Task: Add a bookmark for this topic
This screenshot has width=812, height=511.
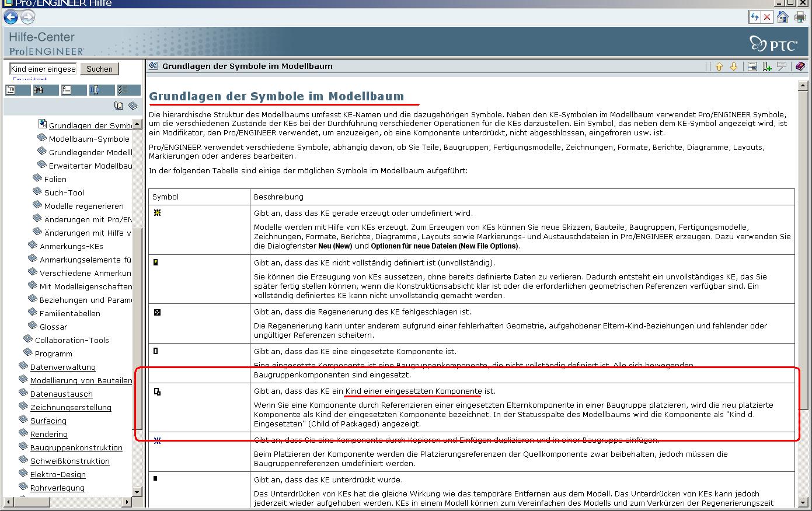Action: coord(767,66)
